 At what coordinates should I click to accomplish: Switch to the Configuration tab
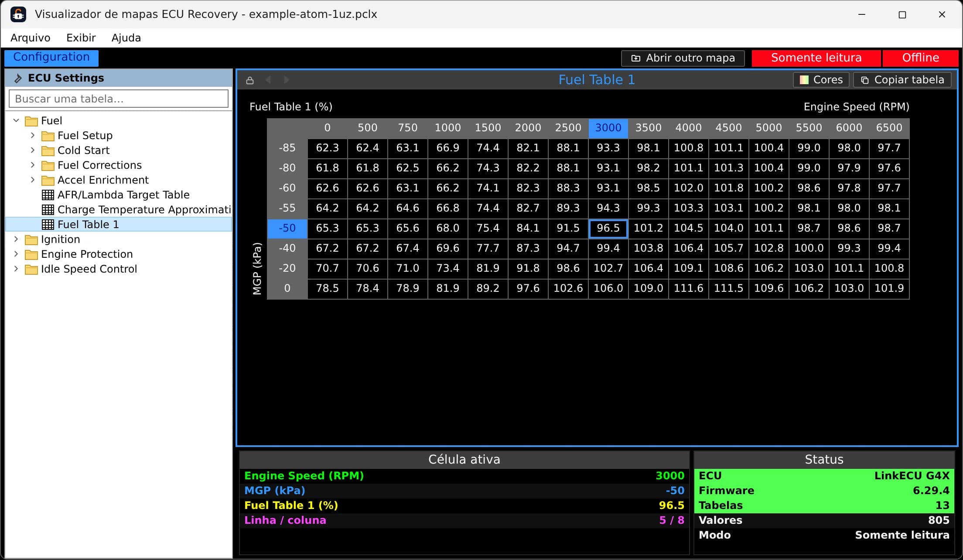pos(51,58)
